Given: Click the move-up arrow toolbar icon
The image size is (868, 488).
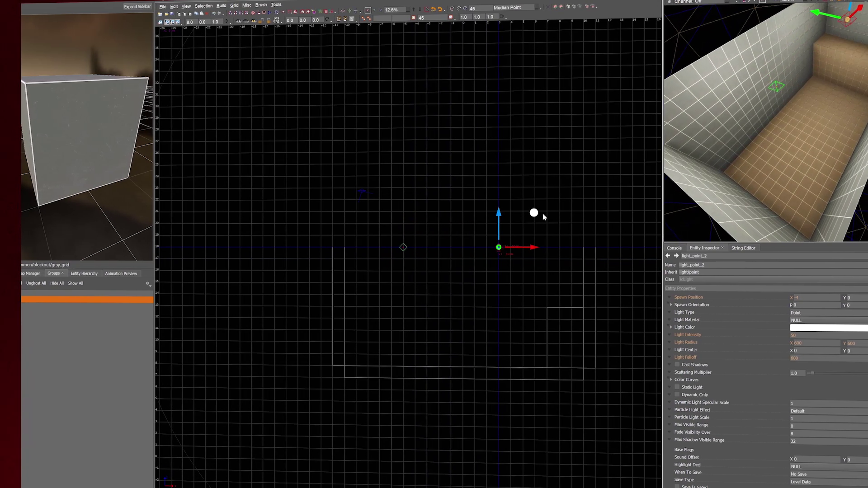Looking at the screenshot, I should [414, 9].
